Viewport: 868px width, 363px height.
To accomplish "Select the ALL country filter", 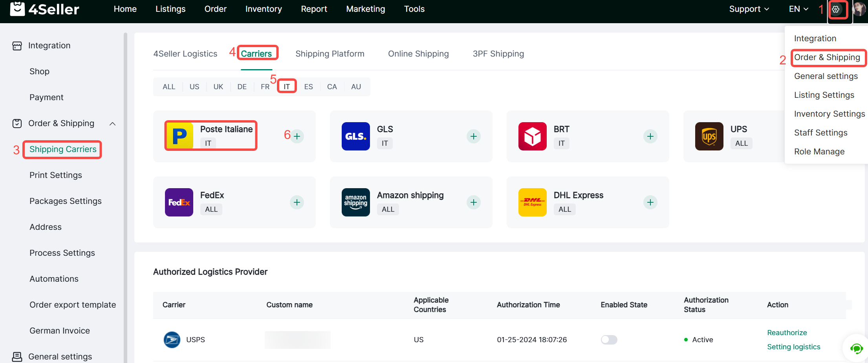I will click(169, 87).
